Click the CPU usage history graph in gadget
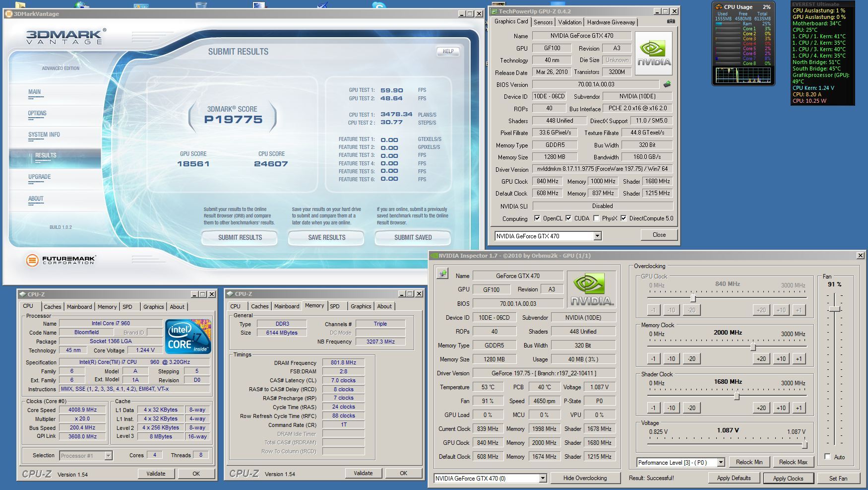The width and height of the screenshot is (868, 490). [743, 75]
